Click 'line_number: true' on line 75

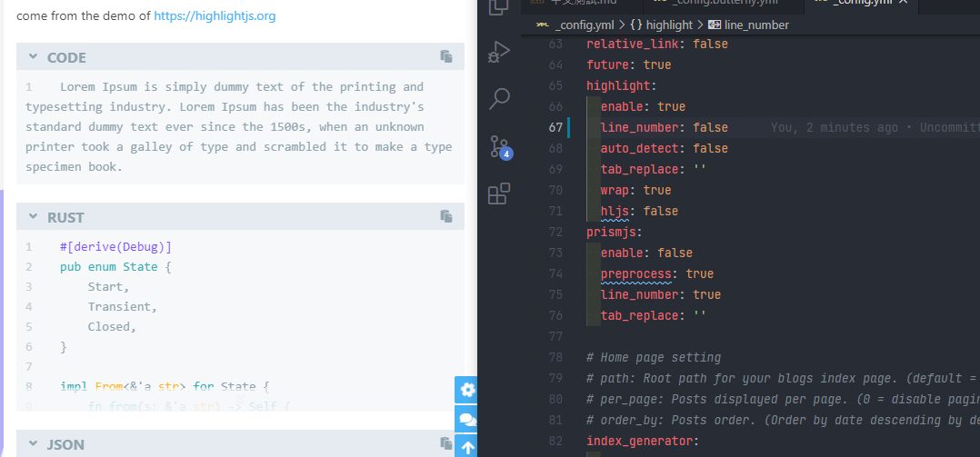pos(661,294)
